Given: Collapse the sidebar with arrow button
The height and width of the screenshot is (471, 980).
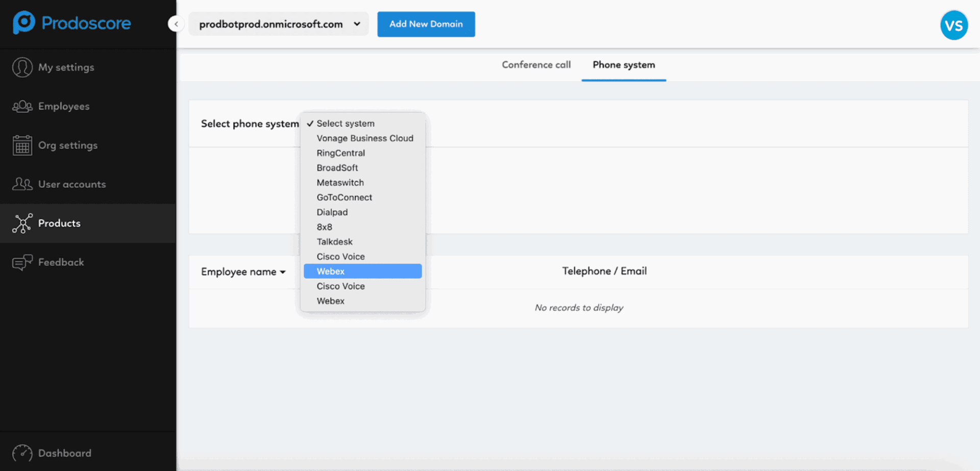Looking at the screenshot, I should [x=176, y=24].
